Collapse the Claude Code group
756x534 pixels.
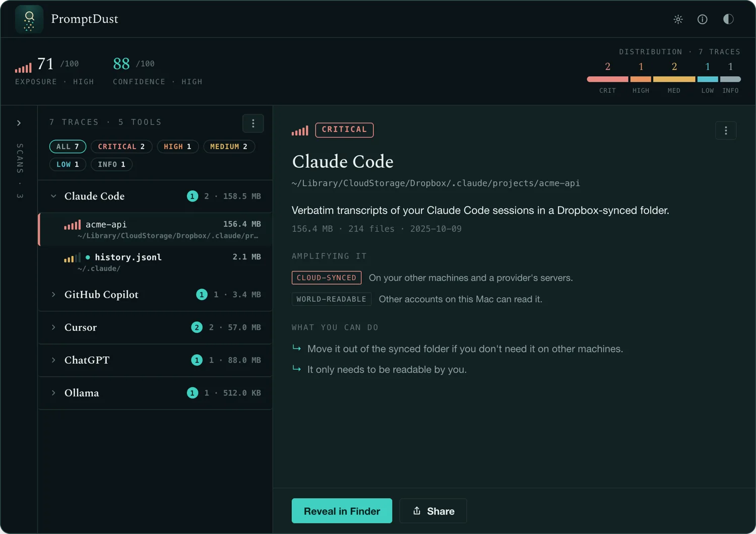[x=53, y=196]
